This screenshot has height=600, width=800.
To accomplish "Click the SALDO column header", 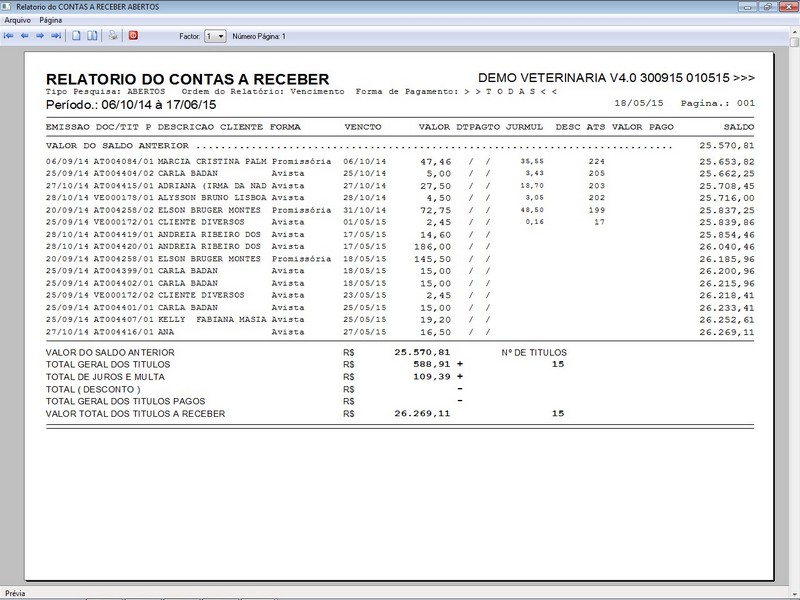I will point(739,127).
